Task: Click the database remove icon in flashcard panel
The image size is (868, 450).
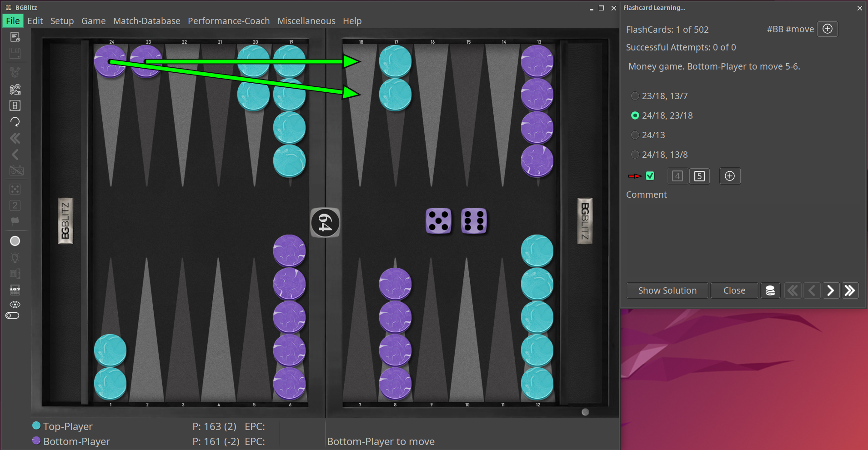Action: (770, 290)
